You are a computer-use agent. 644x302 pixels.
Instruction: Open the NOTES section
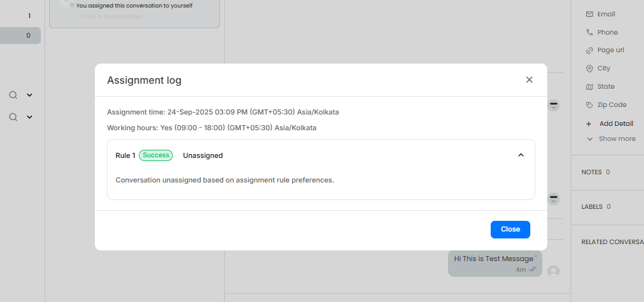tap(592, 172)
